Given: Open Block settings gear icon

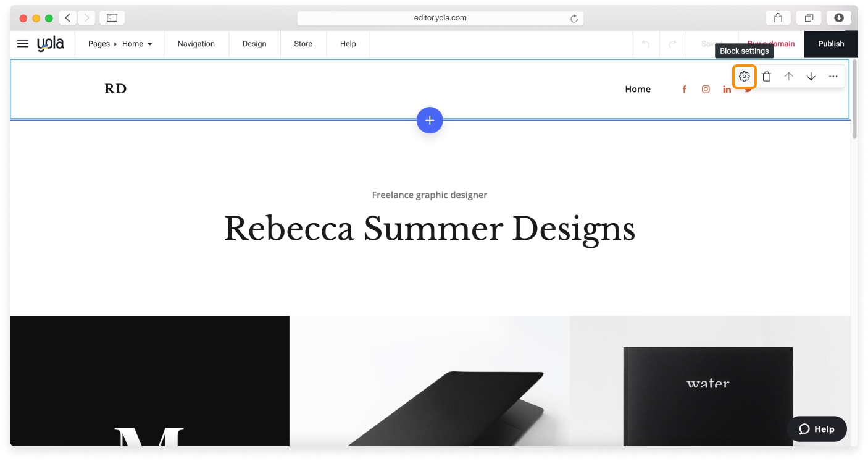Looking at the screenshot, I should [744, 77].
